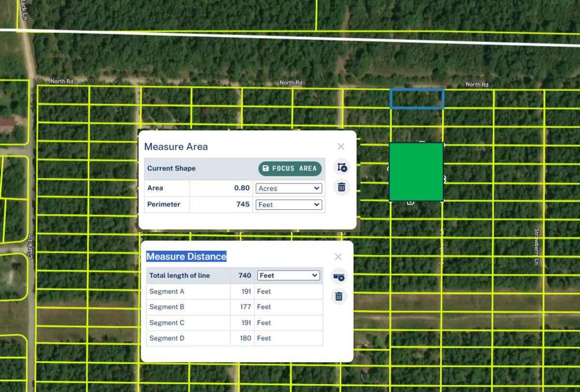Close the Measure Area panel
The height and width of the screenshot is (392, 580).
coord(341,146)
